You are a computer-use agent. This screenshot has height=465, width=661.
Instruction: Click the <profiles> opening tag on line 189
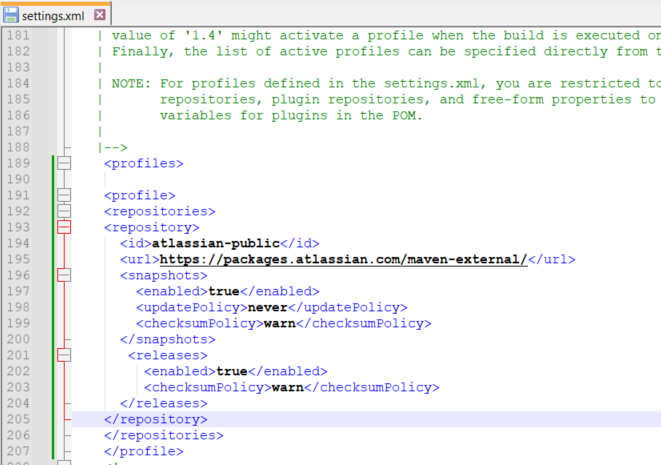(x=144, y=164)
